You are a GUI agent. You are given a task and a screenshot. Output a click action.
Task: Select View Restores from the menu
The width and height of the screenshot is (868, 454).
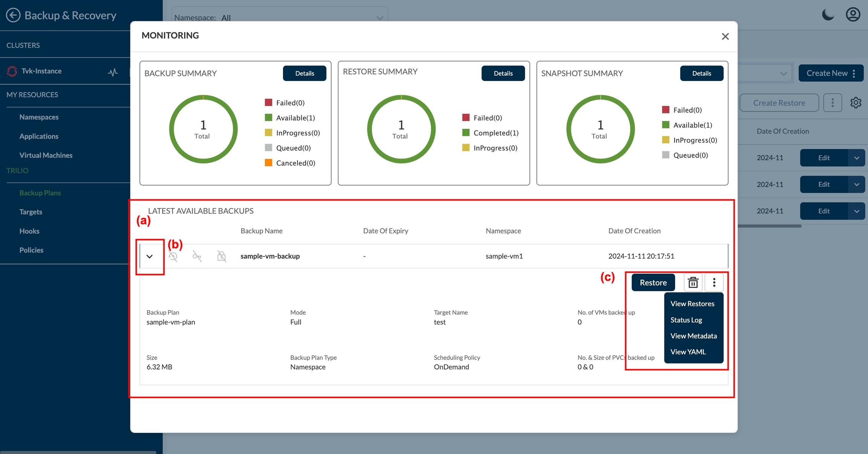click(x=692, y=304)
